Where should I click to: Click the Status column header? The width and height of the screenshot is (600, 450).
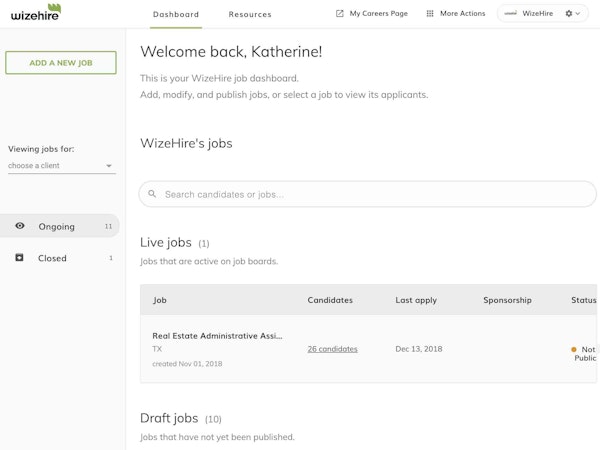point(584,300)
